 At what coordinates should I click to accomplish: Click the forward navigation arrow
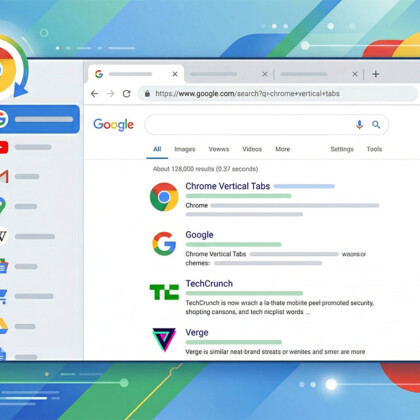pyautogui.click(x=110, y=94)
